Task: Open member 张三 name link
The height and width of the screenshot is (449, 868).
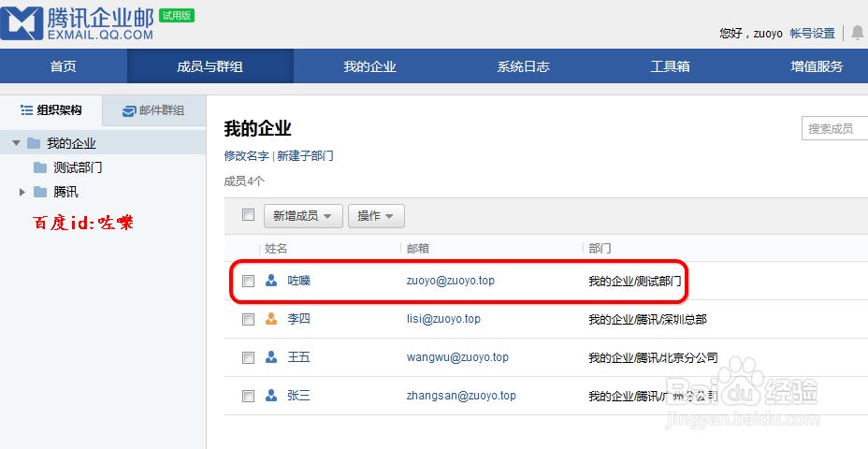Action: [x=299, y=396]
